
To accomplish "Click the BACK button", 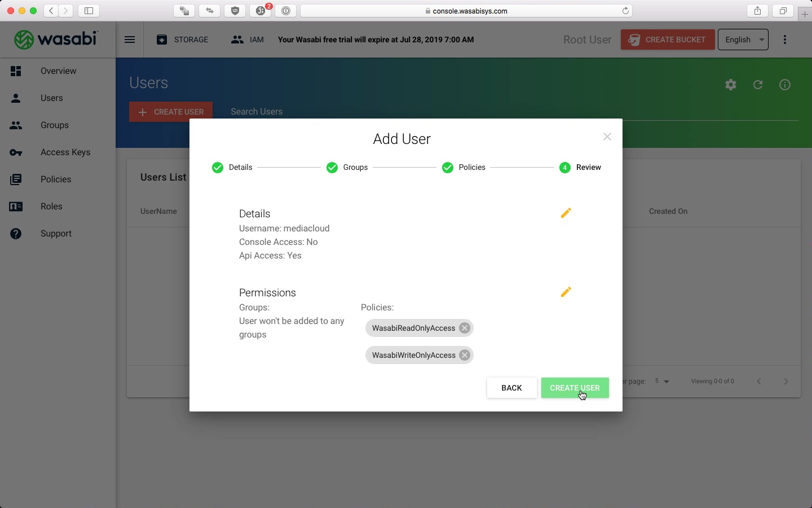I will click(512, 388).
